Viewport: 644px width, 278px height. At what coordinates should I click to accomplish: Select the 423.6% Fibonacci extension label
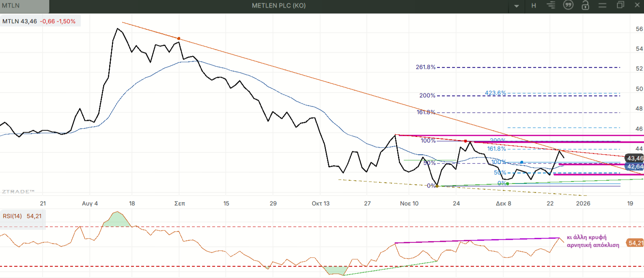pyautogui.click(x=495, y=93)
